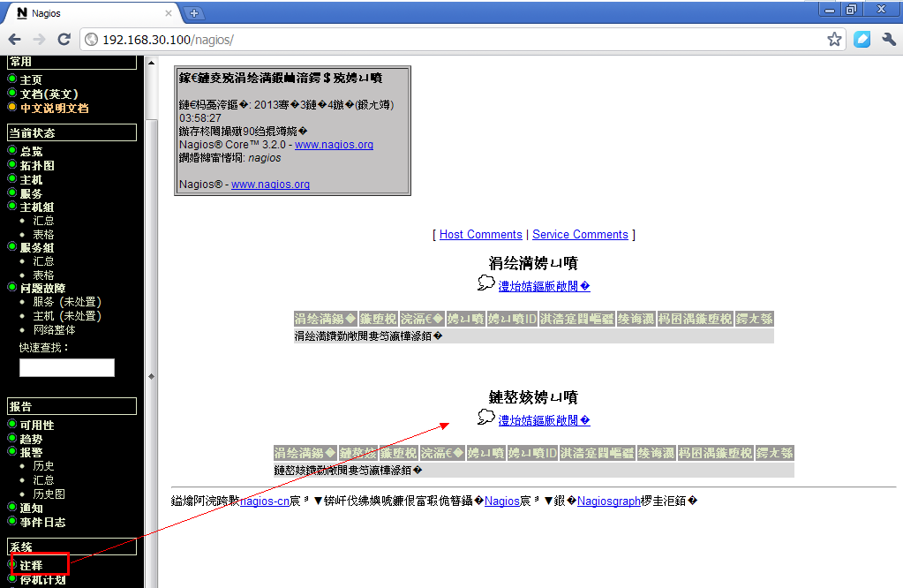Open 事件日志 page
Screen dimensions: 903x588
[42, 523]
